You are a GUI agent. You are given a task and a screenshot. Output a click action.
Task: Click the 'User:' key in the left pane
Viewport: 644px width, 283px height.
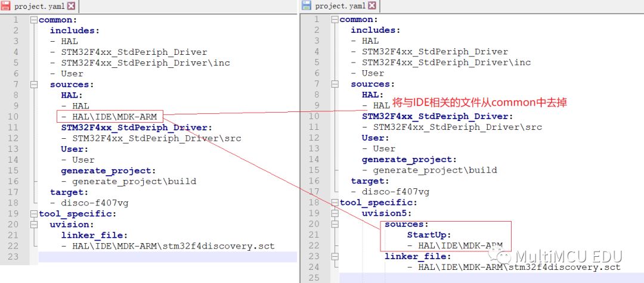pos(75,149)
